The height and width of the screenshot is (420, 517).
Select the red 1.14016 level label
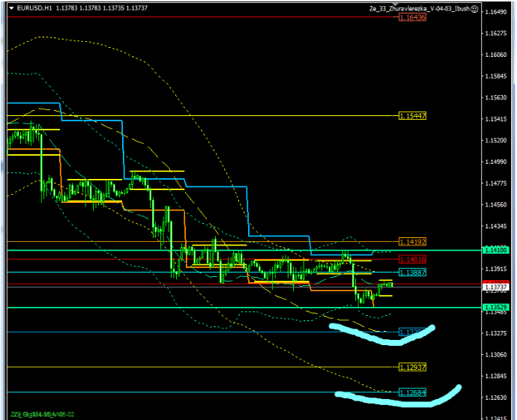(412, 259)
